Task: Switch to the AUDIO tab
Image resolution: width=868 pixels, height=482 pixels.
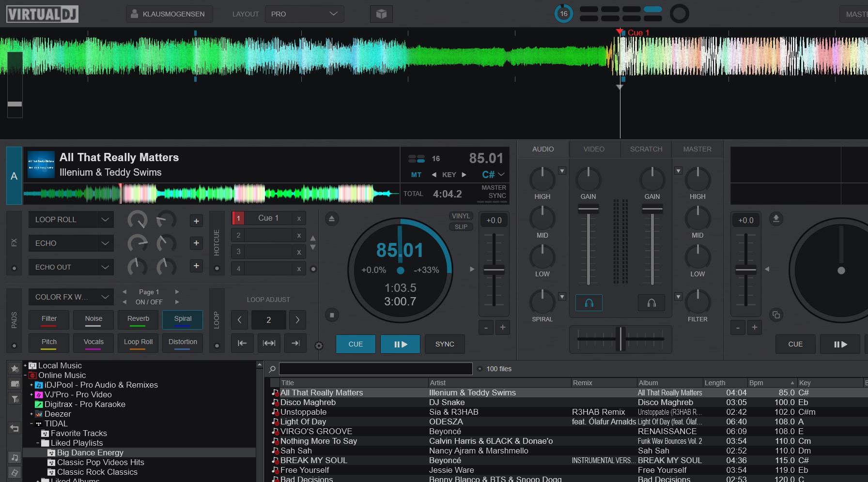Action: [x=543, y=149]
